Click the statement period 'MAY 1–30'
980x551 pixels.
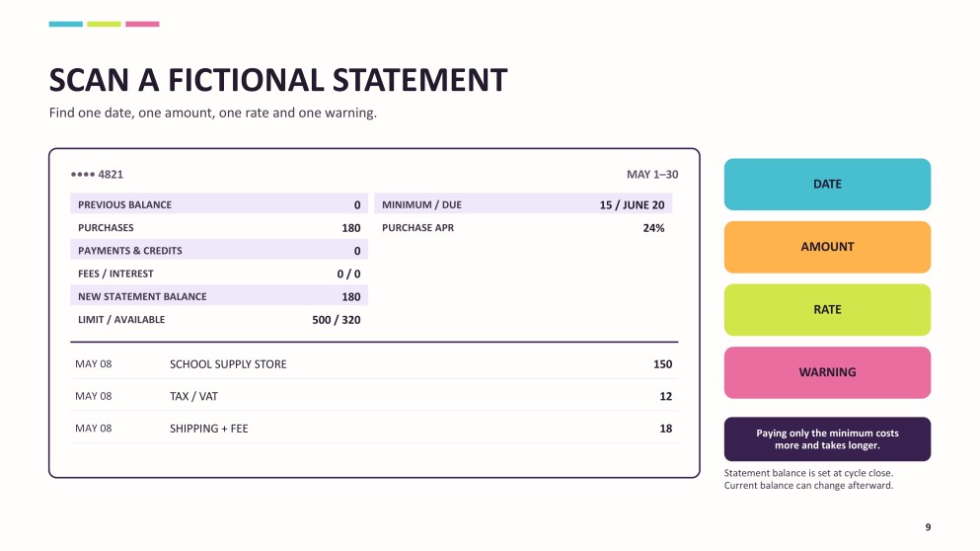click(652, 175)
